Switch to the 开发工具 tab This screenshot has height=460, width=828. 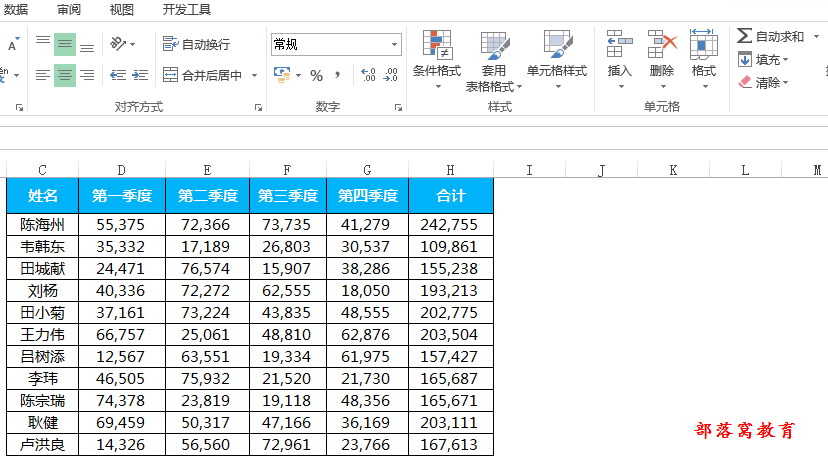tap(186, 10)
